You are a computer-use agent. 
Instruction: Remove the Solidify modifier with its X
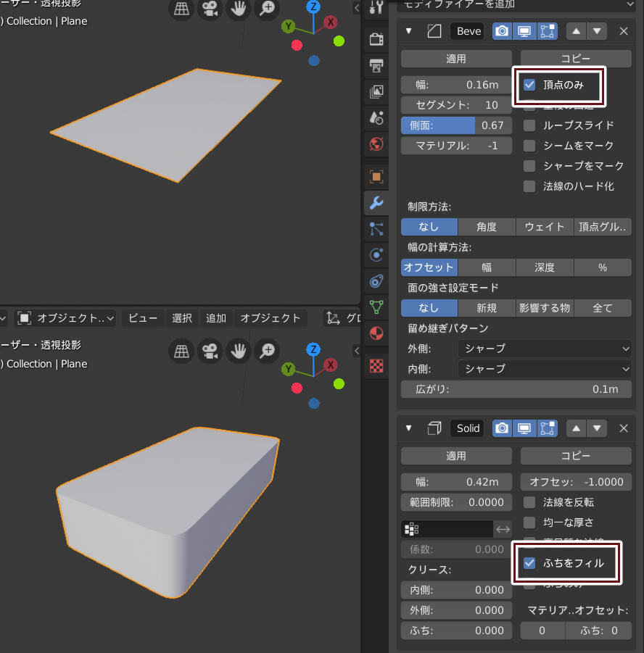tap(624, 428)
